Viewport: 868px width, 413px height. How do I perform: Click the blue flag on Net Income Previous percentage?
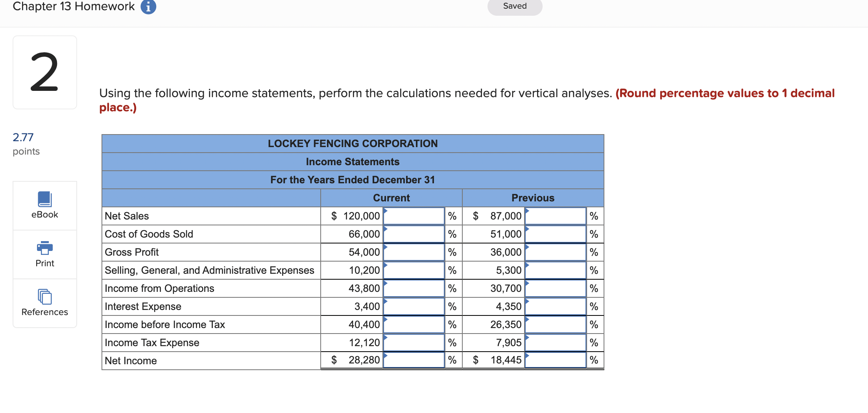click(527, 356)
